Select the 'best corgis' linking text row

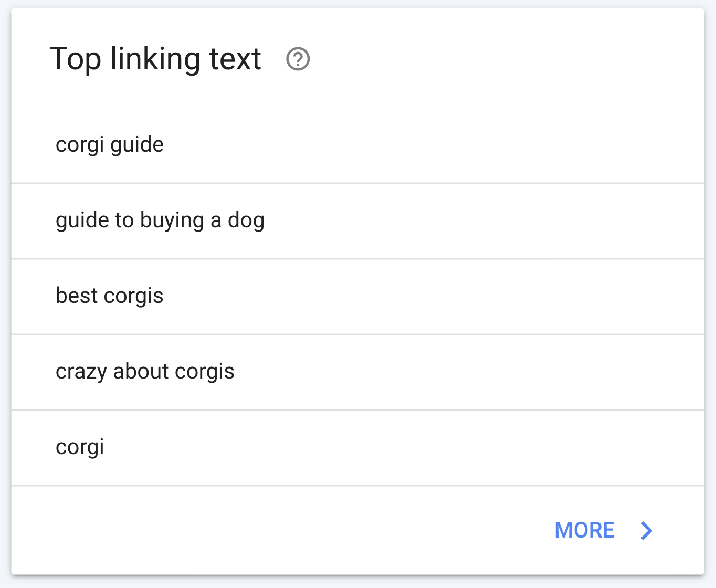click(109, 296)
